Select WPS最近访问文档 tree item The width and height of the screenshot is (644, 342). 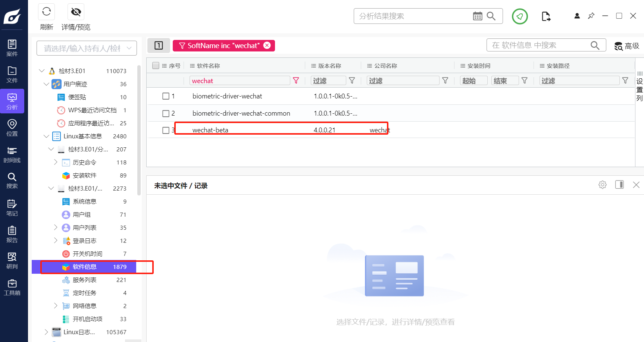click(x=92, y=110)
